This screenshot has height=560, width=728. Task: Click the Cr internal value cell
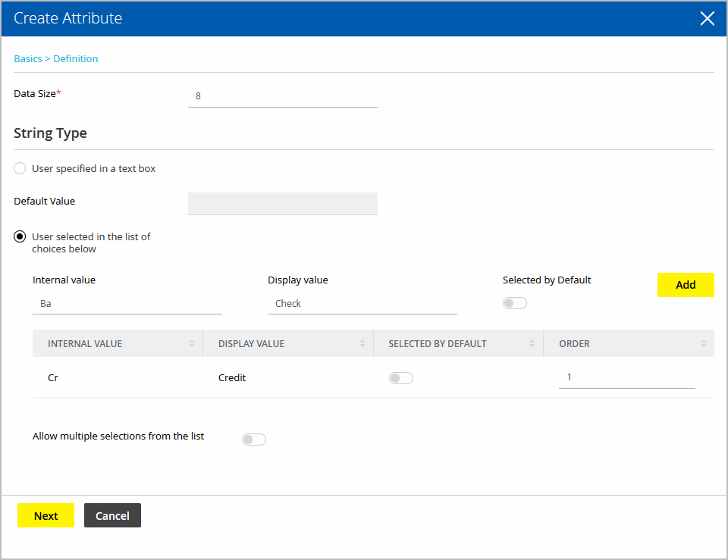(x=53, y=377)
